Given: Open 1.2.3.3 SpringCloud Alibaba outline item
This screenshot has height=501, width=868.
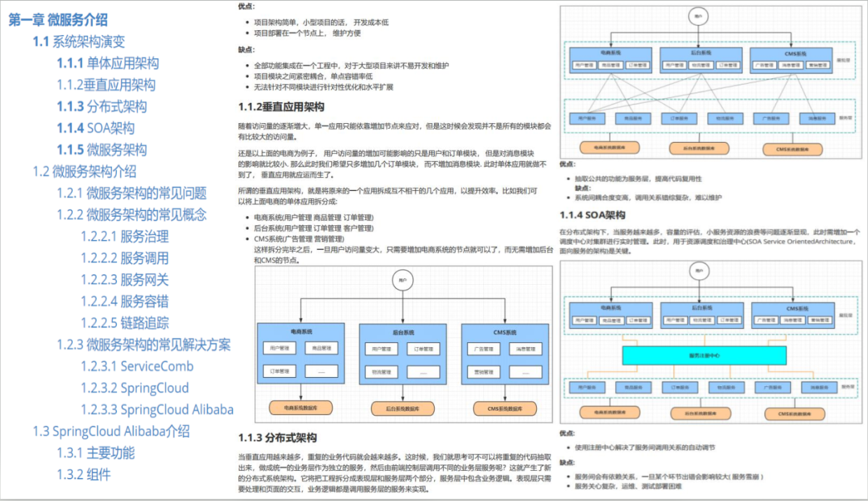Looking at the screenshot, I should tap(157, 410).
